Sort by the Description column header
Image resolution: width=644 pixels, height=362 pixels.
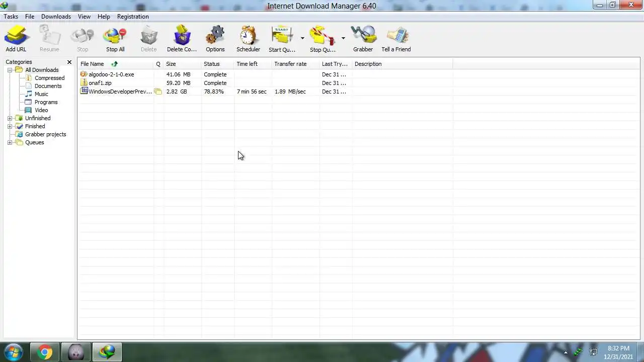pos(403,64)
